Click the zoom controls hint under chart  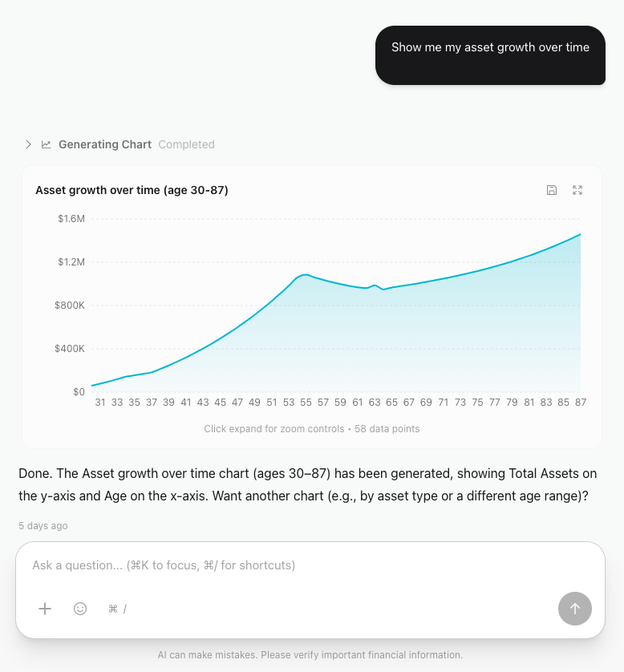[311, 429]
